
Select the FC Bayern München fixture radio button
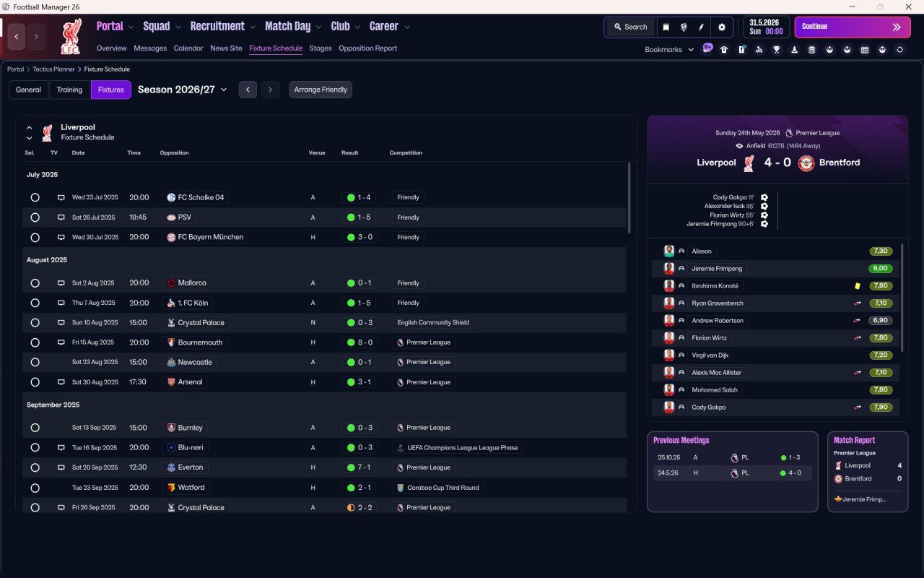pos(35,237)
